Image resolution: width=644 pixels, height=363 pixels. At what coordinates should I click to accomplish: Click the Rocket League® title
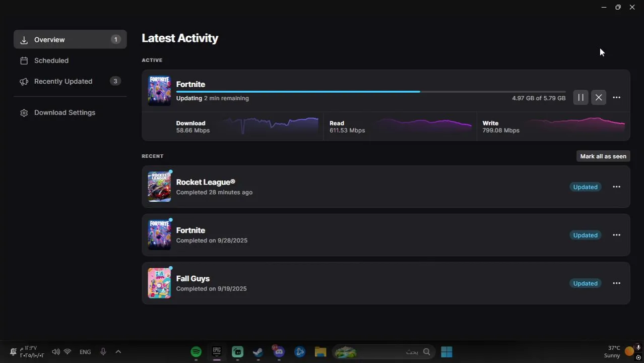[206, 182]
